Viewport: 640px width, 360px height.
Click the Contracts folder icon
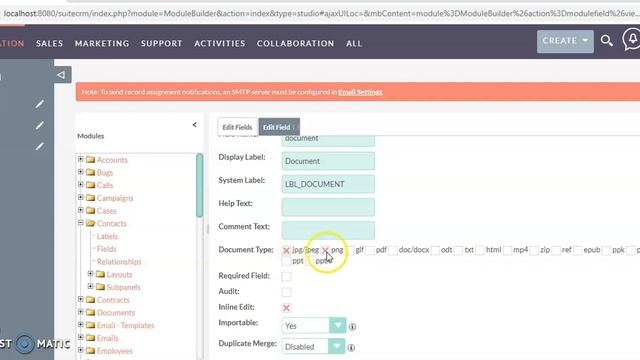(91, 300)
